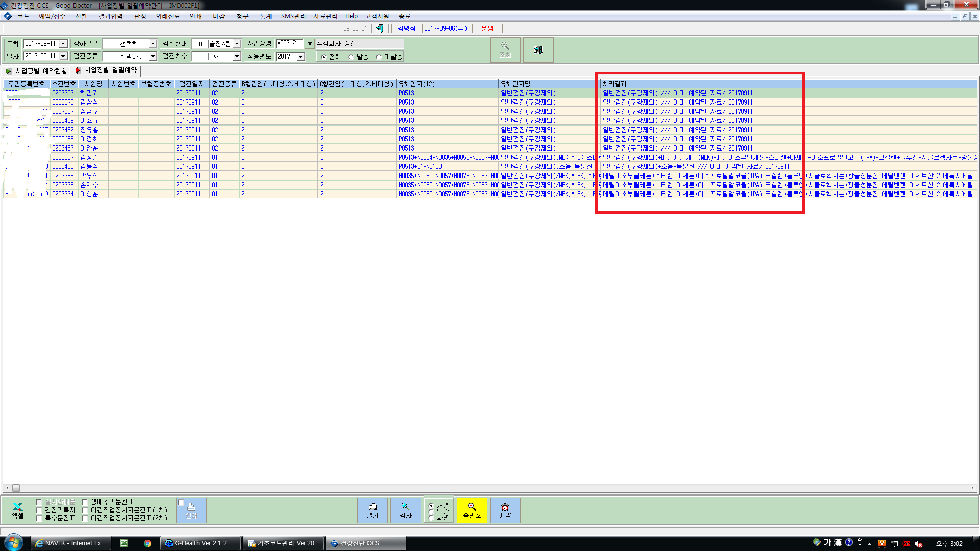Click the yellow 증번호 button

pyautogui.click(x=472, y=510)
